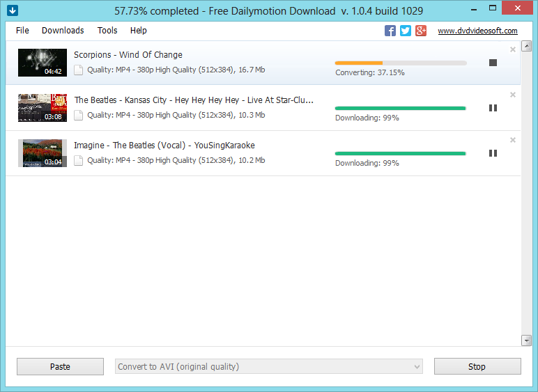The width and height of the screenshot is (538, 392).
Task: Open the File menu
Action: [x=22, y=31]
